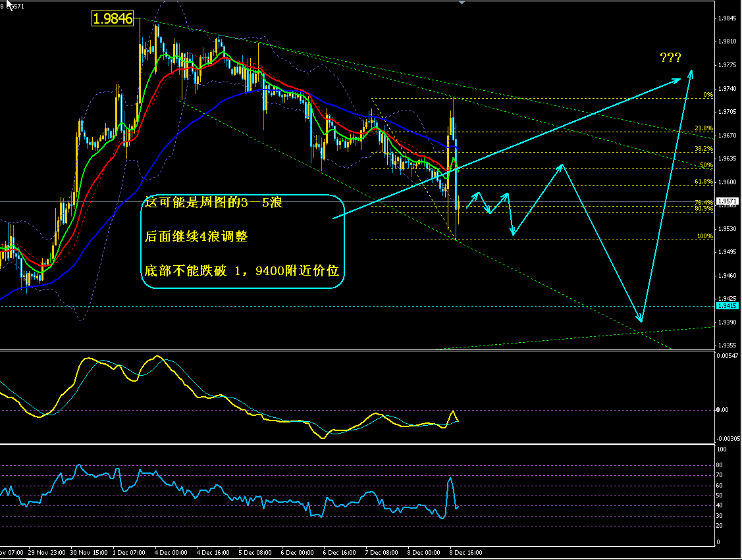Click the cyan 1.9415 horizontal line price tag

point(728,306)
